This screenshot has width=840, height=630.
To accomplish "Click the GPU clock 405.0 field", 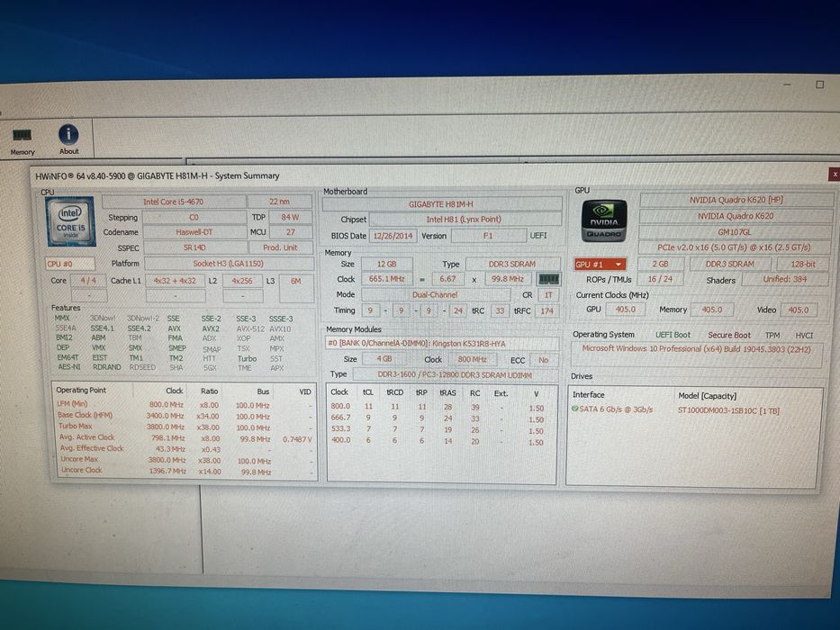I will (x=625, y=310).
